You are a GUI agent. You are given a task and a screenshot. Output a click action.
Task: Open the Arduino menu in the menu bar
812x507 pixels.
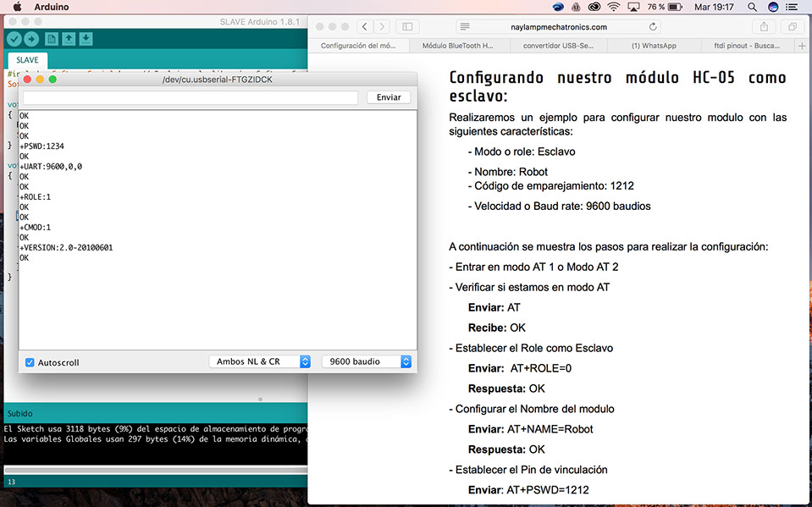click(52, 7)
